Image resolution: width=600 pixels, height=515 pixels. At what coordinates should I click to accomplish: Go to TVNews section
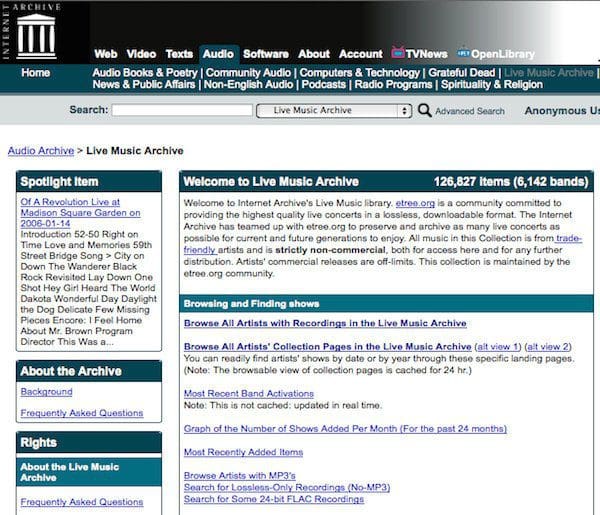426,54
